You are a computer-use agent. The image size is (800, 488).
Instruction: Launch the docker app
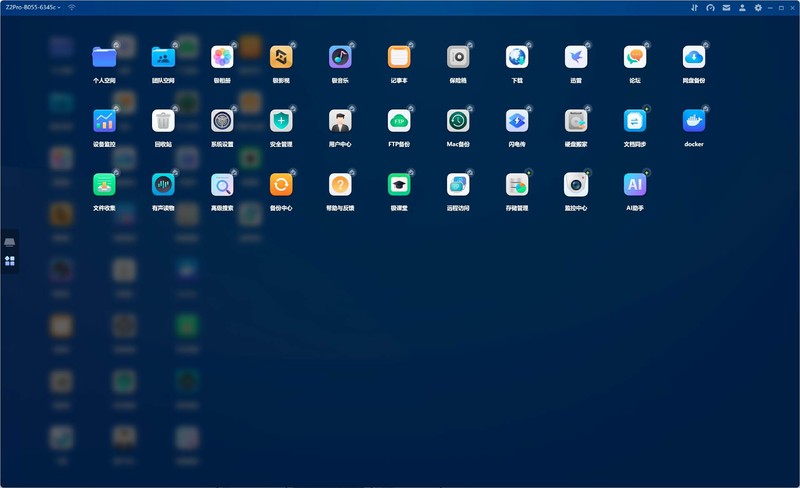[694, 121]
